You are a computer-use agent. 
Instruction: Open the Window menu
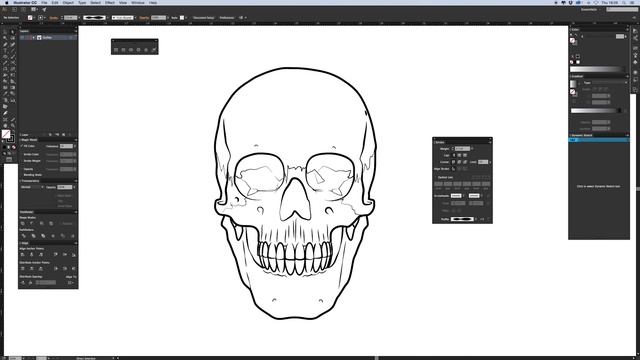138,2
